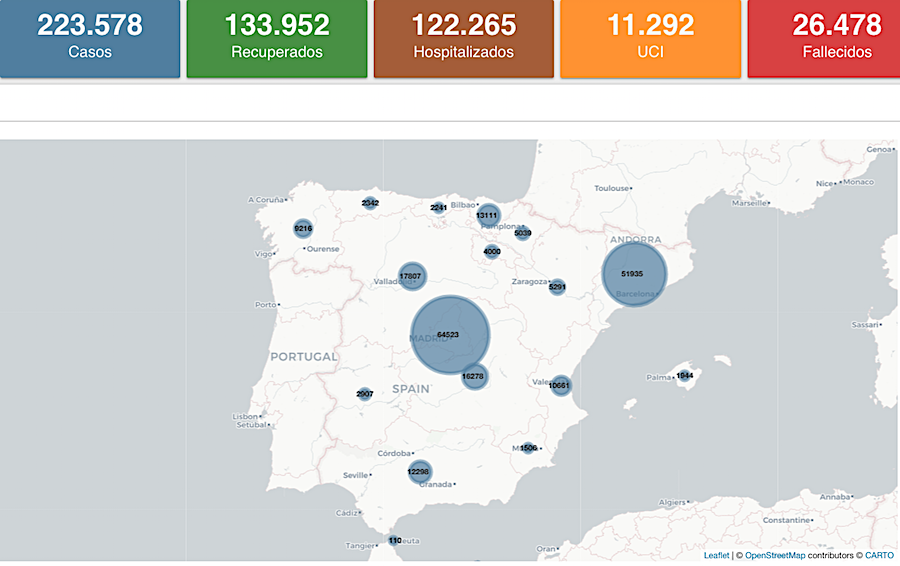This screenshot has width=900, height=566.
Task: Open the brown Hospitalizados card
Action: [x=463, y=38]
